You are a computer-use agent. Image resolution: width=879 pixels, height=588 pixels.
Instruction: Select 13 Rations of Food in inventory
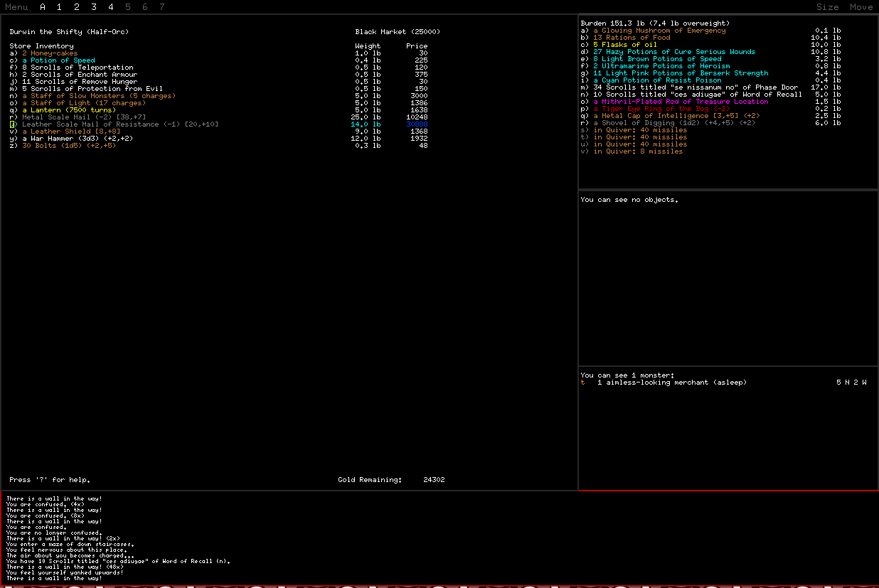click(711, 38)
